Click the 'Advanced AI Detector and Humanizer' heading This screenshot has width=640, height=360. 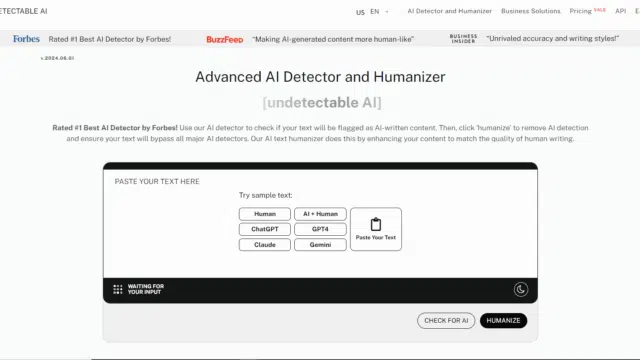(320, 77)
